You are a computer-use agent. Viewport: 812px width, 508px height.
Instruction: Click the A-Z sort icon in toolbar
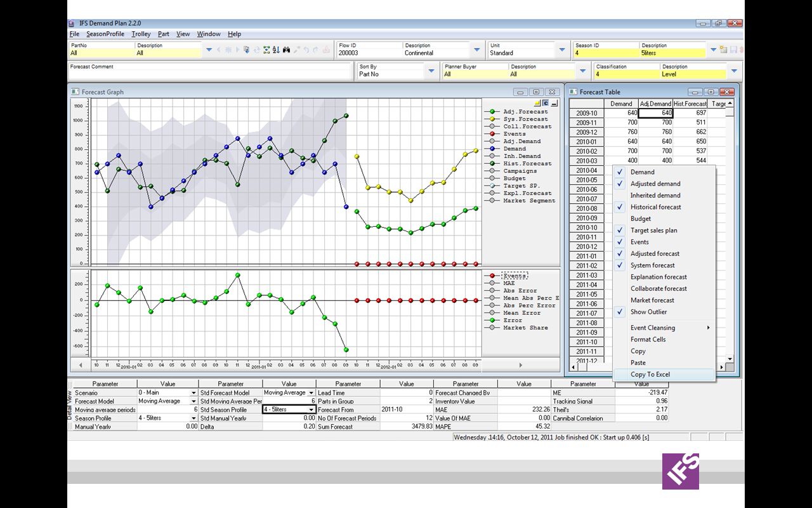tap(276, 50)
